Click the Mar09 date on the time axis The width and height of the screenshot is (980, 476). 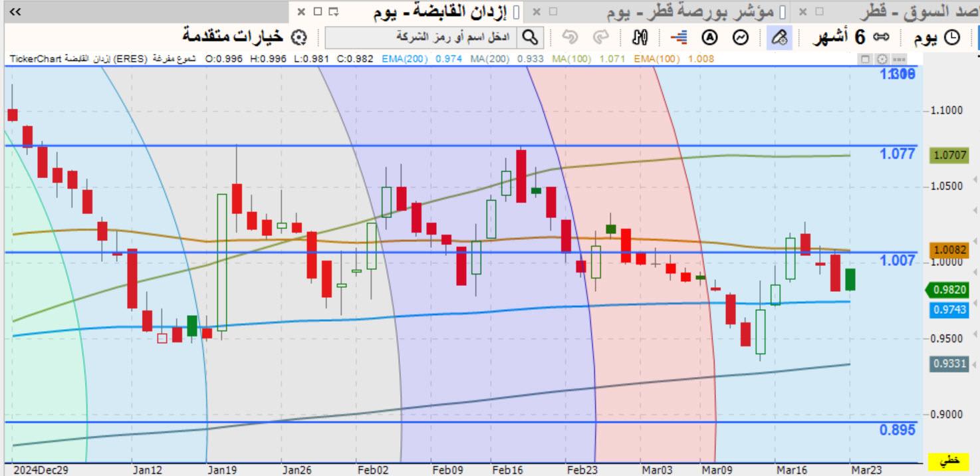coord(717,470)
